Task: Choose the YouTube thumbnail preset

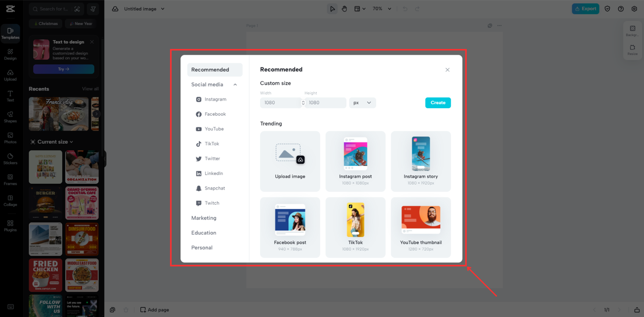Action: 421,227
